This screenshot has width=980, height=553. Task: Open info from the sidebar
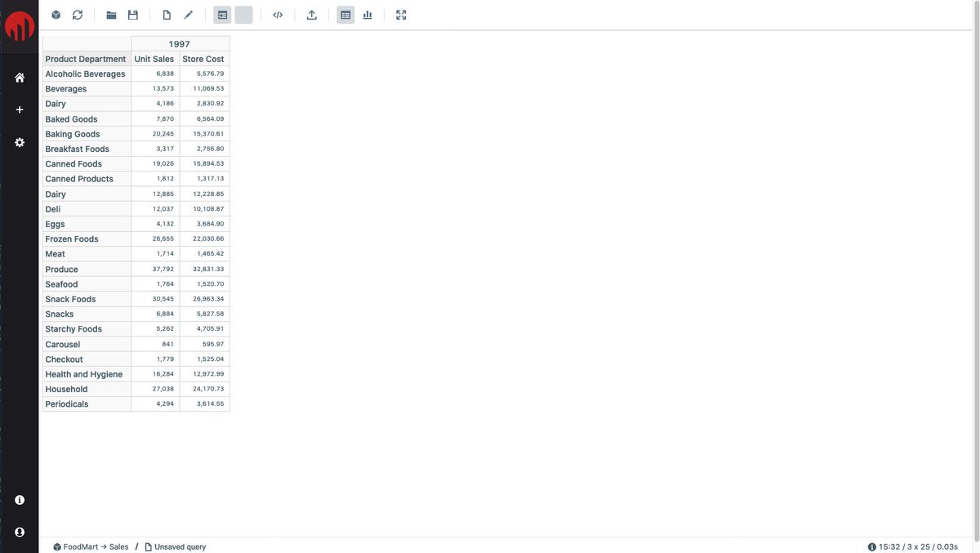tap(20, 500)
